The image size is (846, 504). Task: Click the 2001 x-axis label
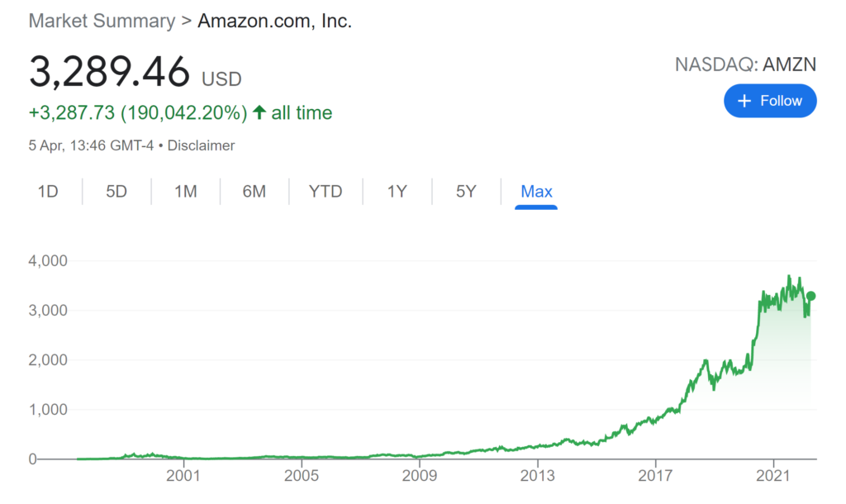(183, 475)
